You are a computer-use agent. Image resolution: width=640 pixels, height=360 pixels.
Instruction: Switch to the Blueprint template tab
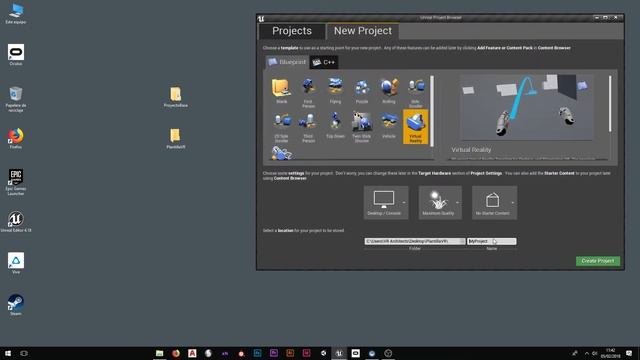point(287,62)
